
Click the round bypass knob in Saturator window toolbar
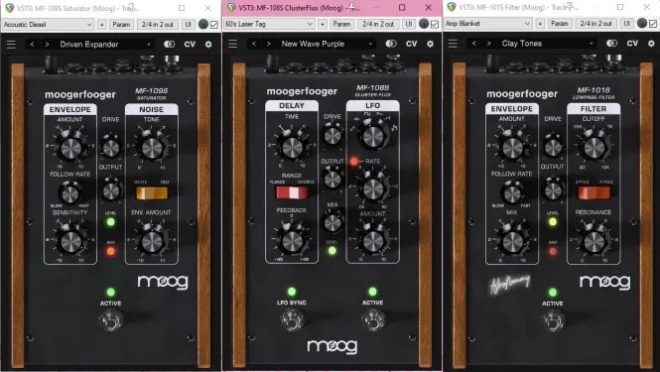click(203, 24)
